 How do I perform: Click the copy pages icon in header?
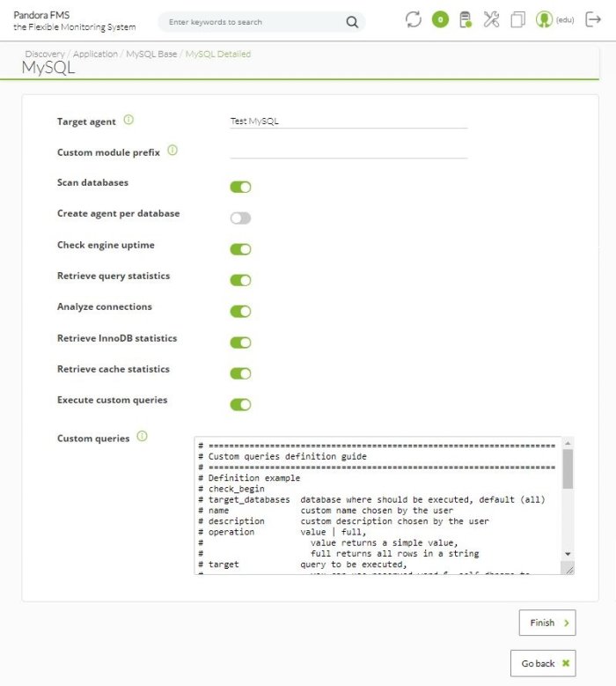pyautogui.click(x=517, y=19)
